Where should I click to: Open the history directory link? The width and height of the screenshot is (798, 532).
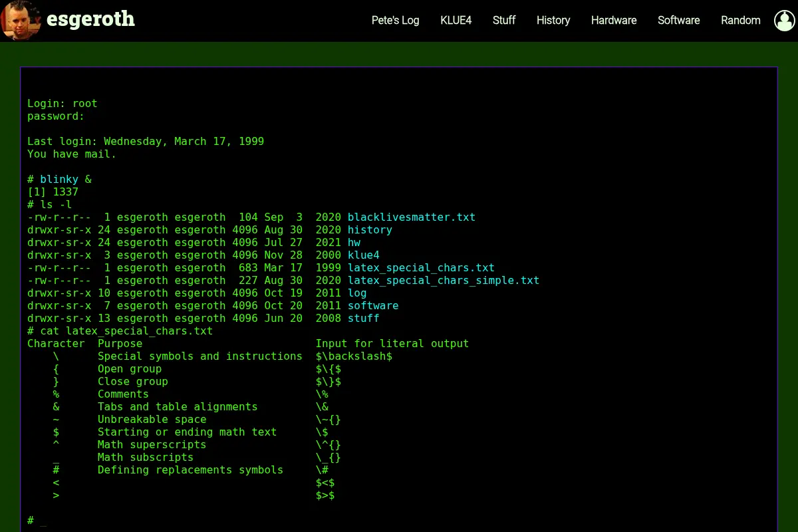[x=370, y=230]
